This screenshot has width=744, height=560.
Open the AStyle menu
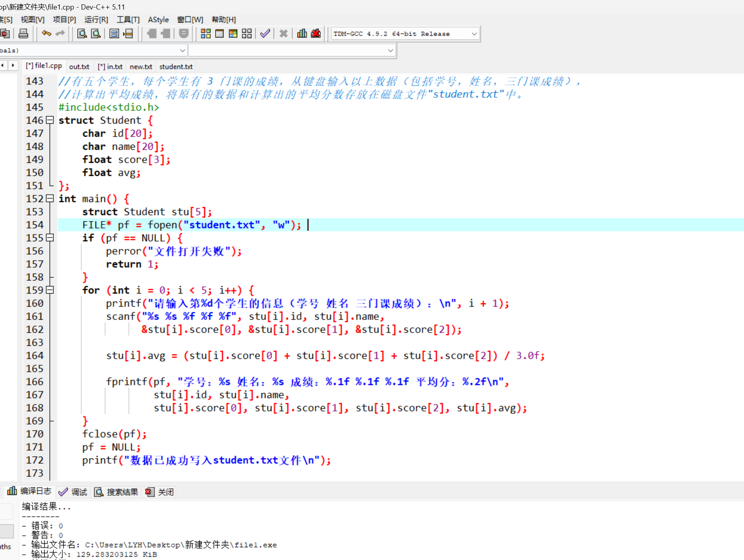pyautogui.click(x=158, y=20)
